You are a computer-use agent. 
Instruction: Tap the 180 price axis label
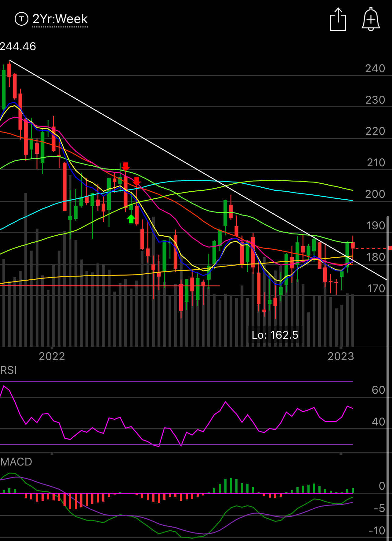[376, 257]
